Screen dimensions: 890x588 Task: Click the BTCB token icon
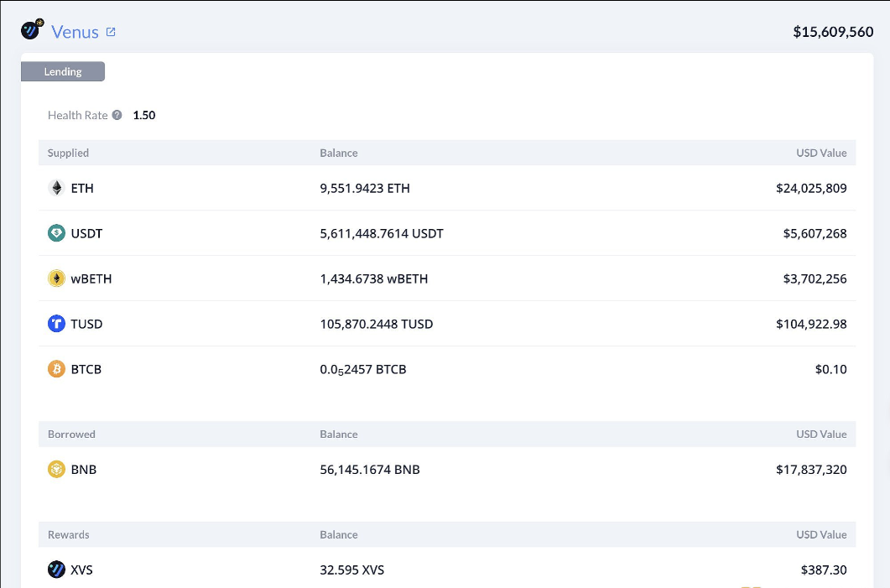click(x=56, y=369)
